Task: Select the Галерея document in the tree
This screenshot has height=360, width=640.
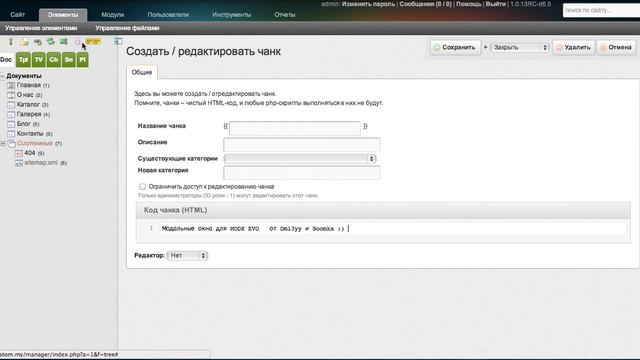Action: 29,114
